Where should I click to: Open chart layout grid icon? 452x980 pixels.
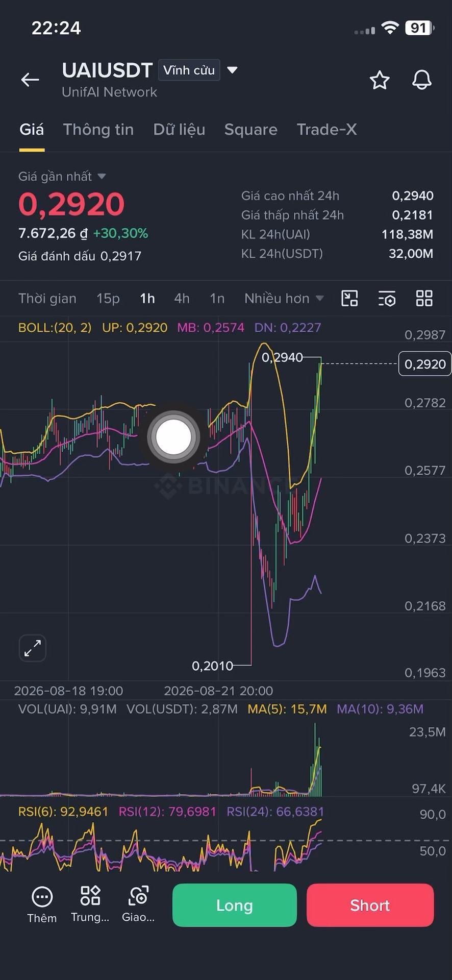coord(424,298)
